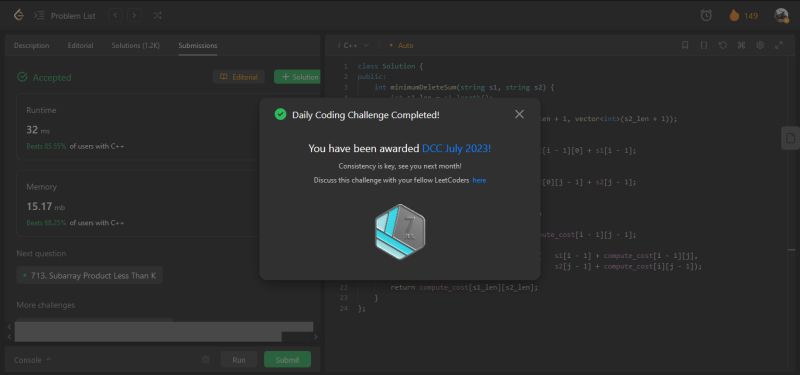The height and width of the screenshot is (375, 800).
Task: Open next question 713 Subarray Product
Action: (89, 276)
